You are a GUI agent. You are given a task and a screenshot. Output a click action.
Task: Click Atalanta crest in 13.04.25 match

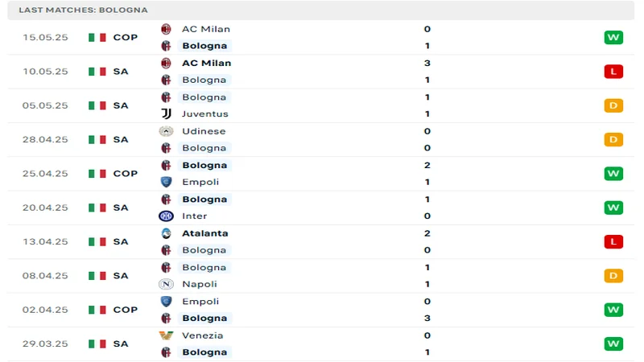(x=167, y=233)
